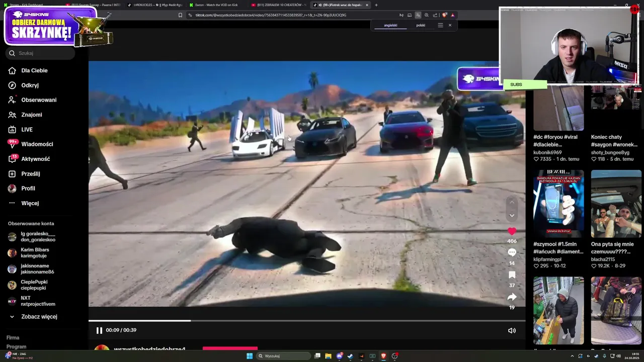The width and height of the screenshot is (644, 362).
Task: Open the Profil page
Action: tap(22, 189)
